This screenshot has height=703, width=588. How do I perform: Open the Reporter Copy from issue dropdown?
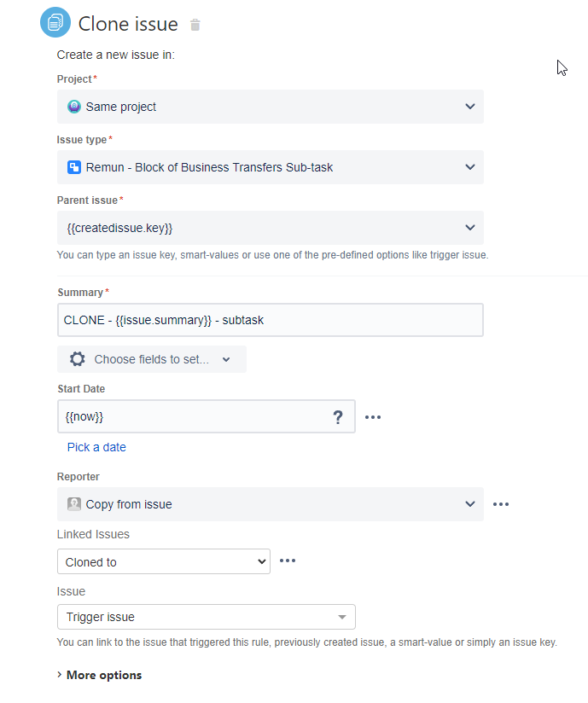(x=271, y=504)
